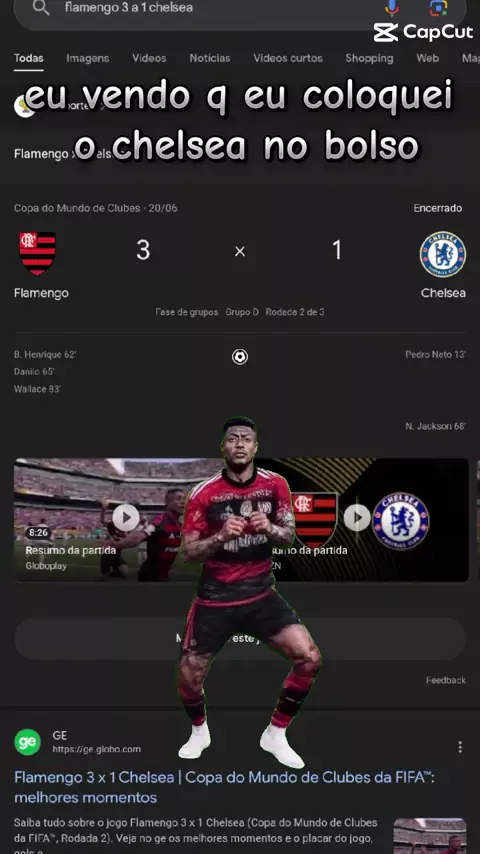The height and width of the screenshot is (854, 480).
Task: Play the second match summary video
Action: 357,517
